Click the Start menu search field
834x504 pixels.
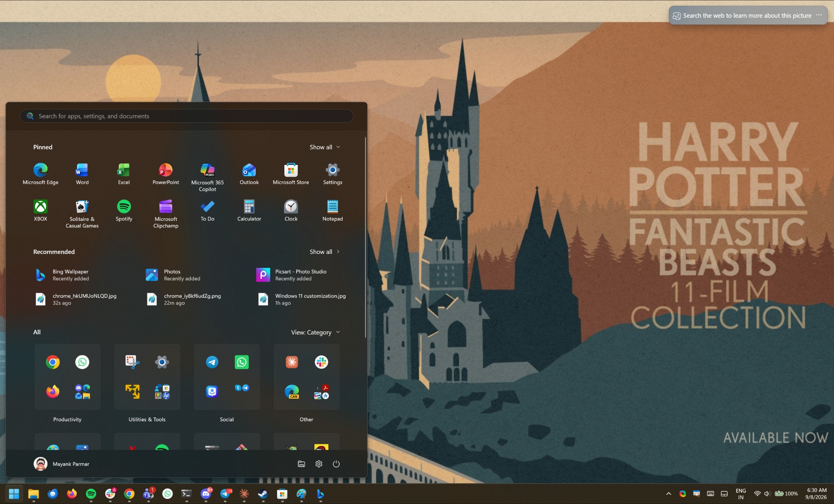(187, 116)
